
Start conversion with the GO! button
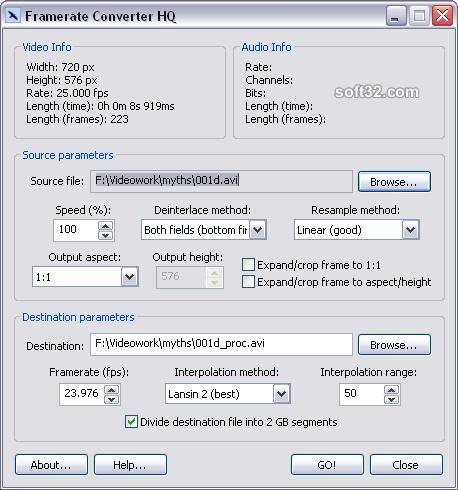coord(327,464)
